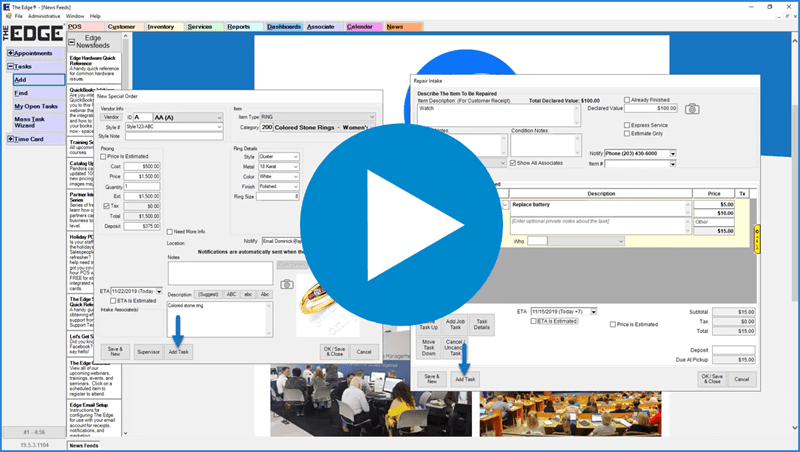This screenshot has height=452, width=800.
Task: Open the POS tab
Action: pos(85,27)
